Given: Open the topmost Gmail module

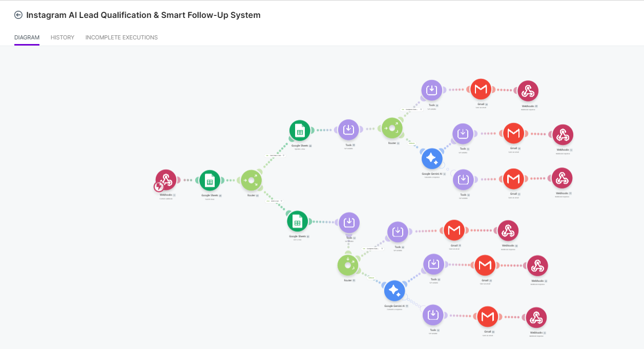Looking at the screenshot, I should [x=481, y=90].
